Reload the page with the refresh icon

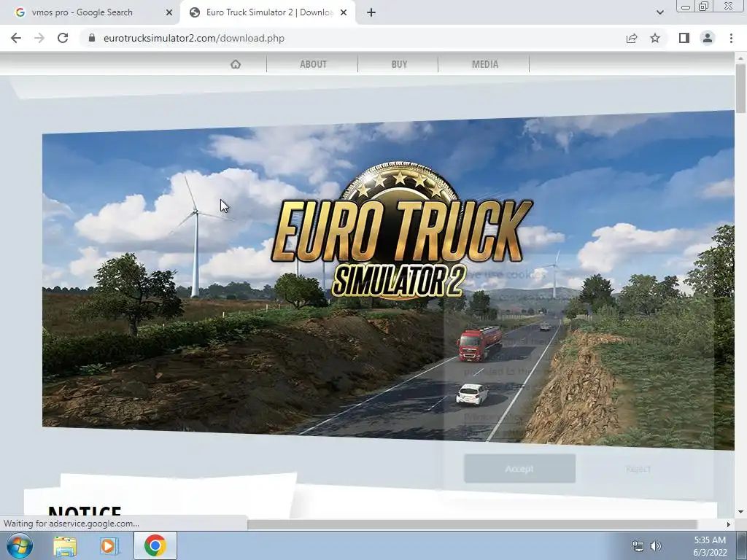click(63, 38)
